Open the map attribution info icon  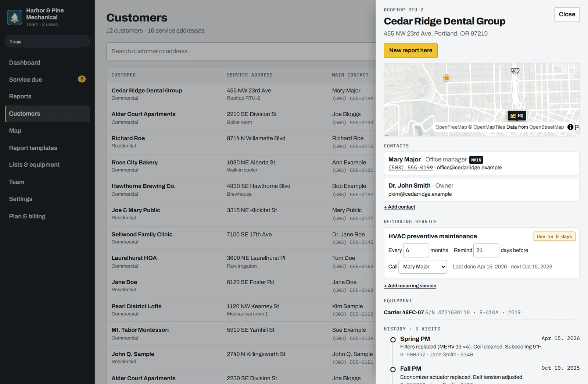[570, 127]
